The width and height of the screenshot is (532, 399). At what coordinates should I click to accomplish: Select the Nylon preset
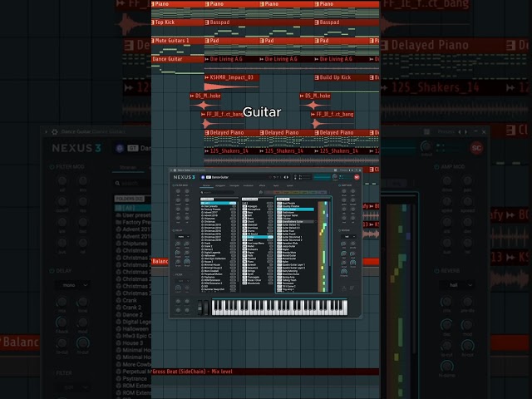[296, 262]
